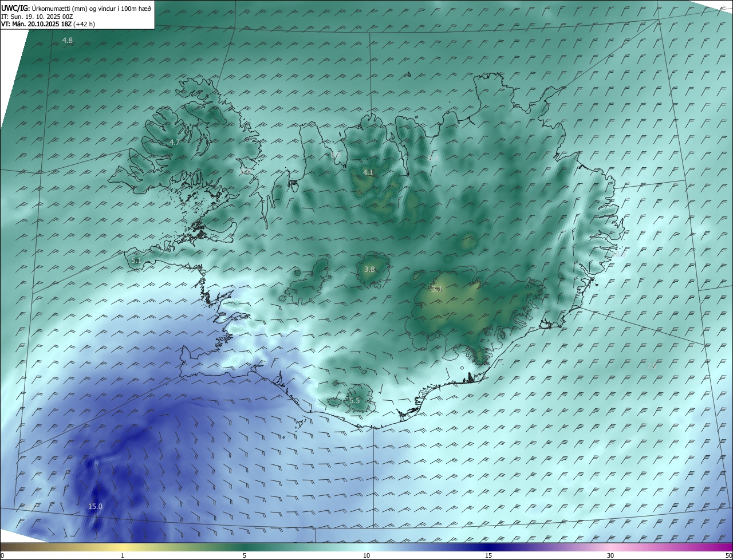This screenshot has width=733, height=560.
Task: Select the VT: Mán. 20.10.2025 18Z line
Action: coord(48,24)
